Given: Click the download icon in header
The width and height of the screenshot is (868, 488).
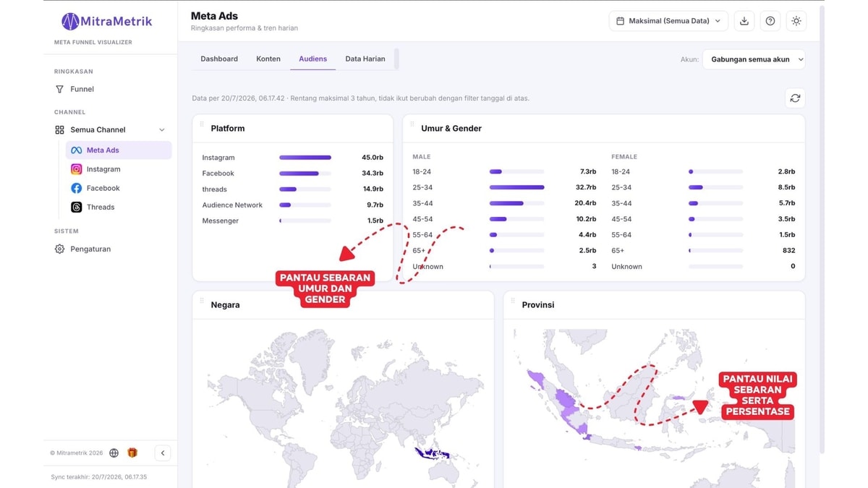Looking at the screenshot, I should 744,21.
